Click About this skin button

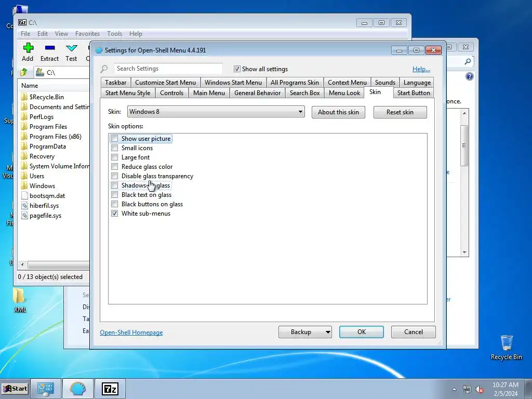(338, 112)
